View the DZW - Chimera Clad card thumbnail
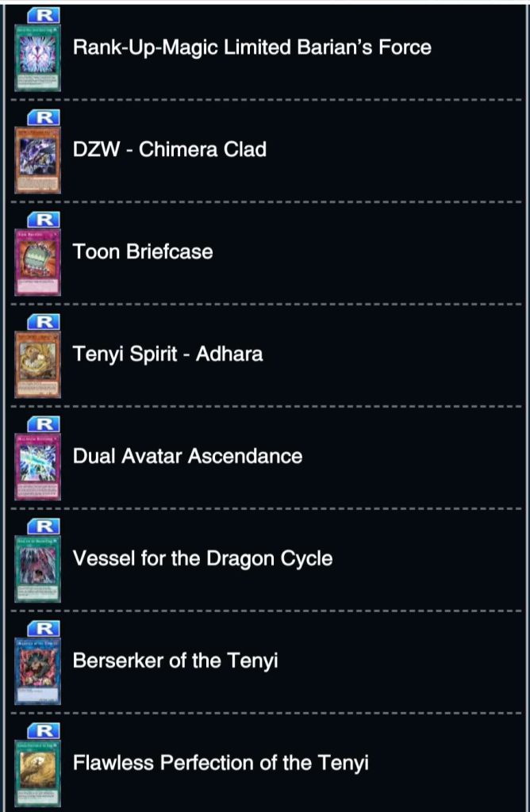530x812 pixels. tap(37, 159)
